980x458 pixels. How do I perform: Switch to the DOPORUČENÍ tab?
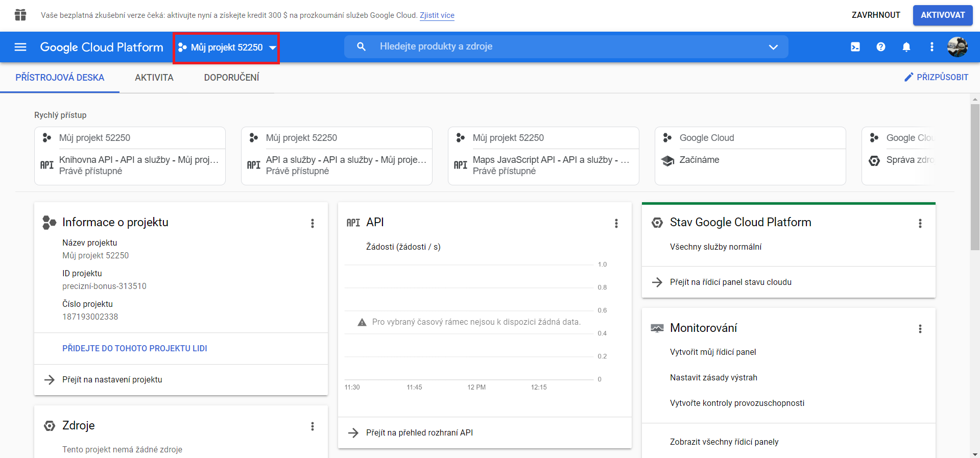pyautogui.click(x=231, y=78)
